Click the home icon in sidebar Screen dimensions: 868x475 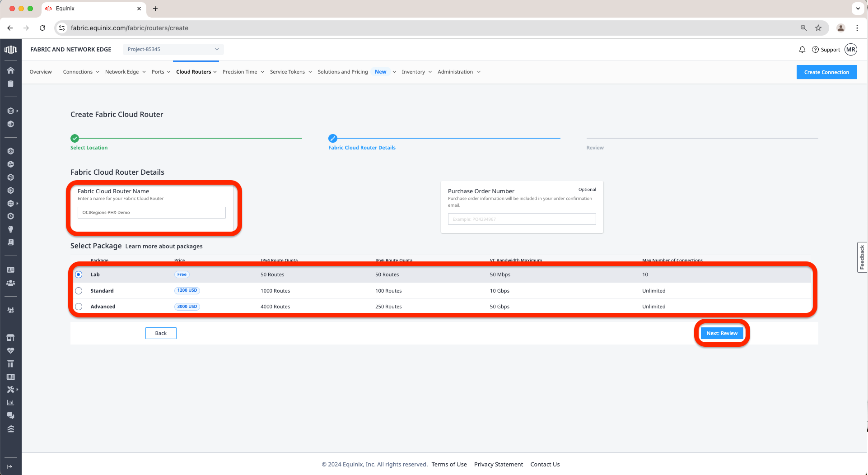point(10,70)
